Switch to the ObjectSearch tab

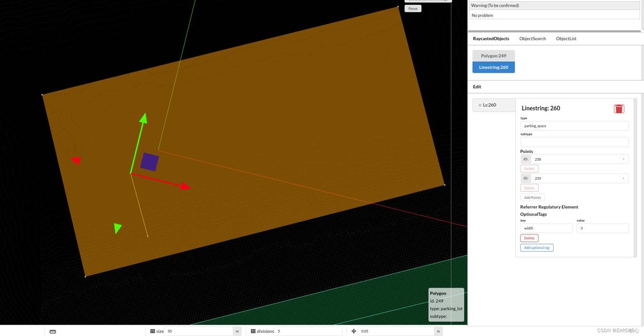(532, 39)
